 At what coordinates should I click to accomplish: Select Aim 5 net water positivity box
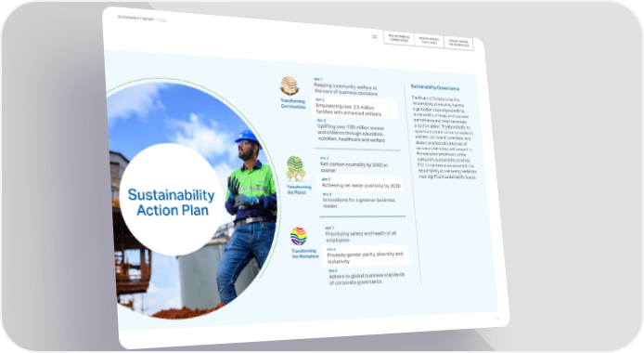pos(360,183)
